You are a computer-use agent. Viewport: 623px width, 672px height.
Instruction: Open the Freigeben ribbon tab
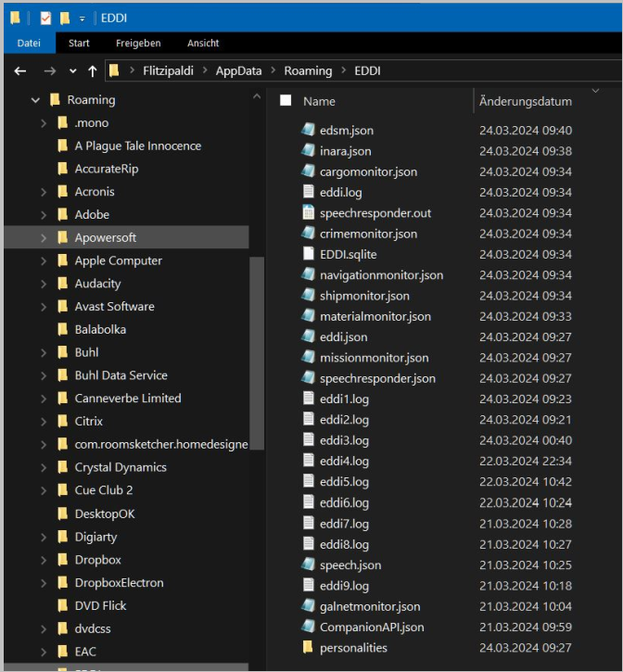138,43
